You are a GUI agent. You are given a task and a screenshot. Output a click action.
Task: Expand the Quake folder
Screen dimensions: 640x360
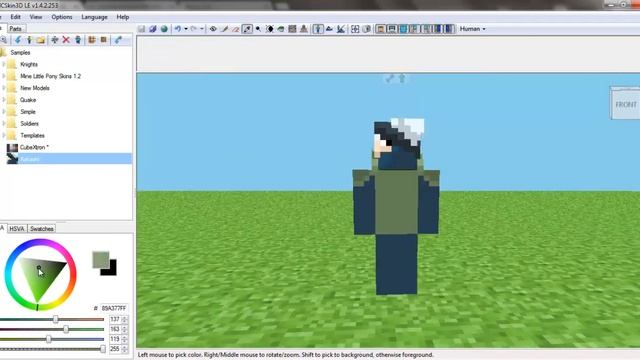4,100
